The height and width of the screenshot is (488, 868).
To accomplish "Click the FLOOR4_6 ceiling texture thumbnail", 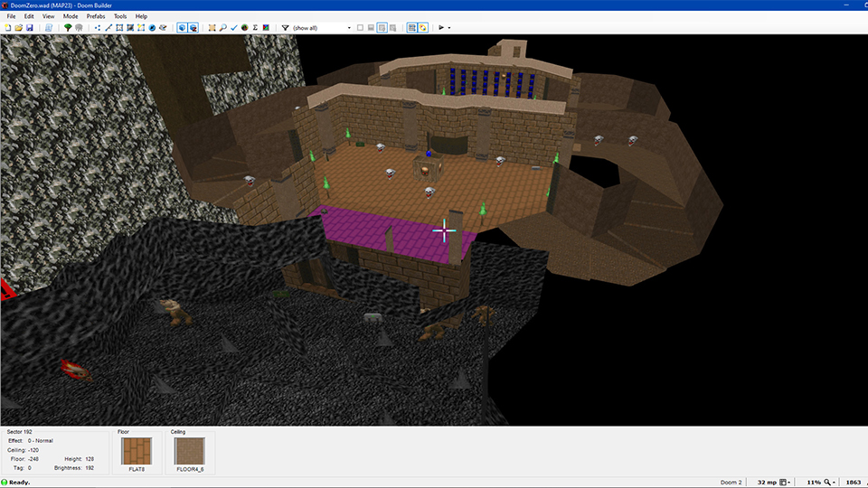I will pos(190,451).
